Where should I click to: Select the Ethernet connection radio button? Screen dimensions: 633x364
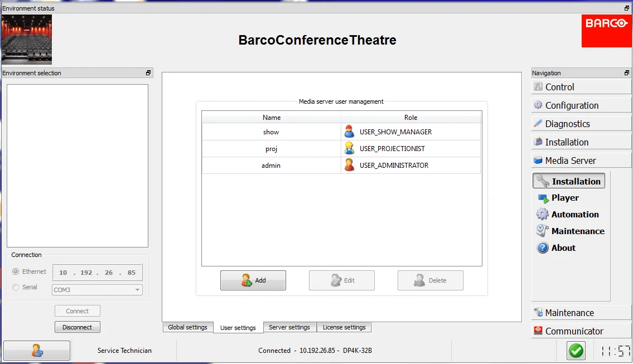[16, 272]
